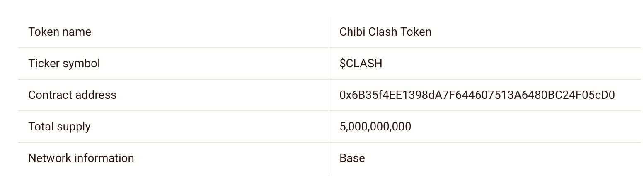Click the "Token name" row label
The image size is (644, 186).
pos(60,32)
